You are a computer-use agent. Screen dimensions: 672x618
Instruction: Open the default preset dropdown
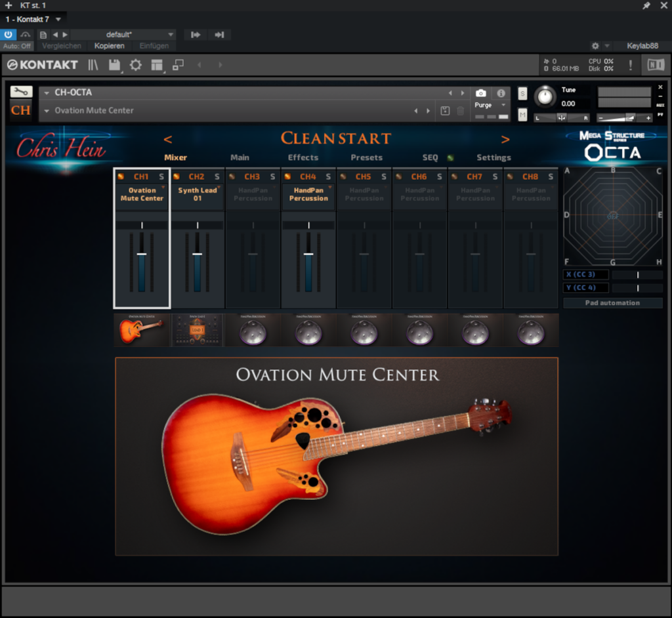pos(171,35)
